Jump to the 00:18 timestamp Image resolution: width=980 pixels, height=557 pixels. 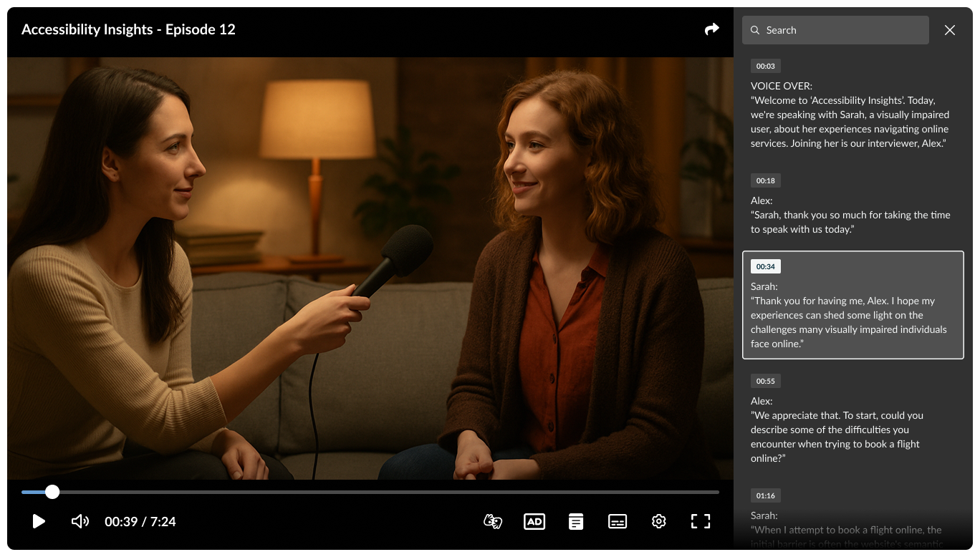pyautogui.click(x=765, y=180)
